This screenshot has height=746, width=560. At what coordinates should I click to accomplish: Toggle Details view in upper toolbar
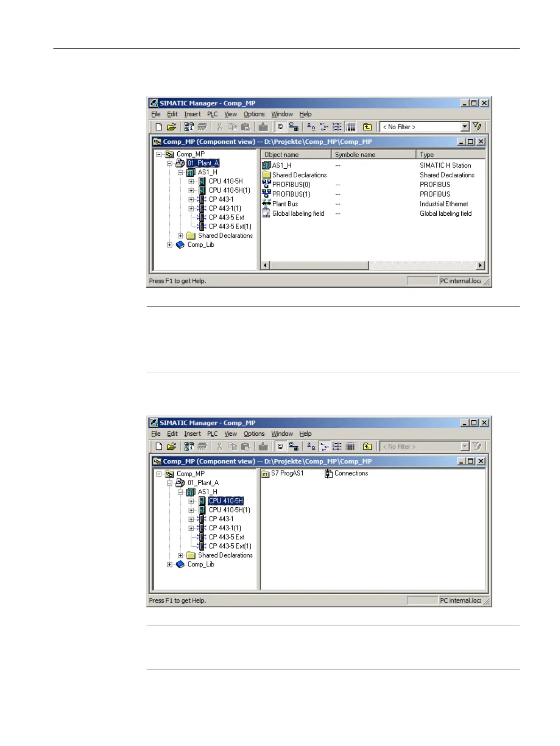(x=351, y=127)
